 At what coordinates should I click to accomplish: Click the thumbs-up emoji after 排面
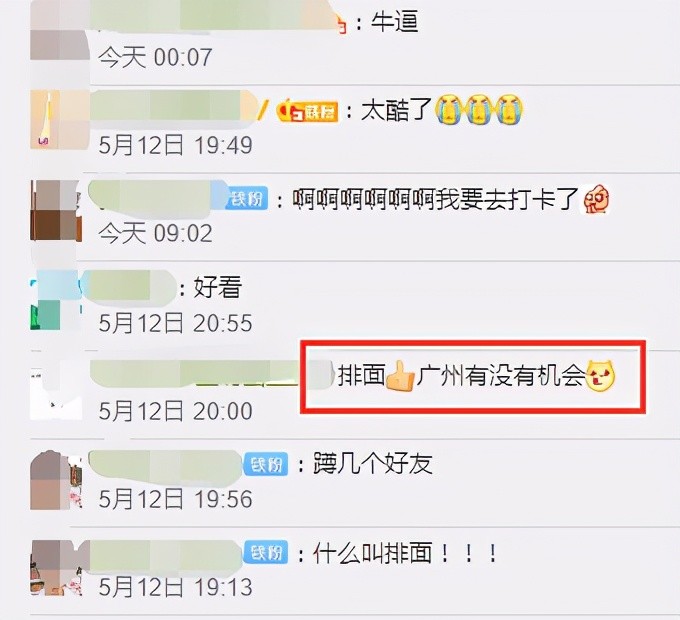click(x=400, y=376)
